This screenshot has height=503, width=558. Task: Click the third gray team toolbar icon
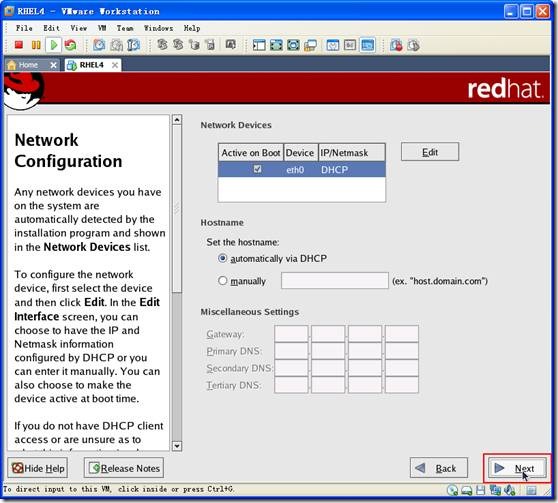[194, 44]
